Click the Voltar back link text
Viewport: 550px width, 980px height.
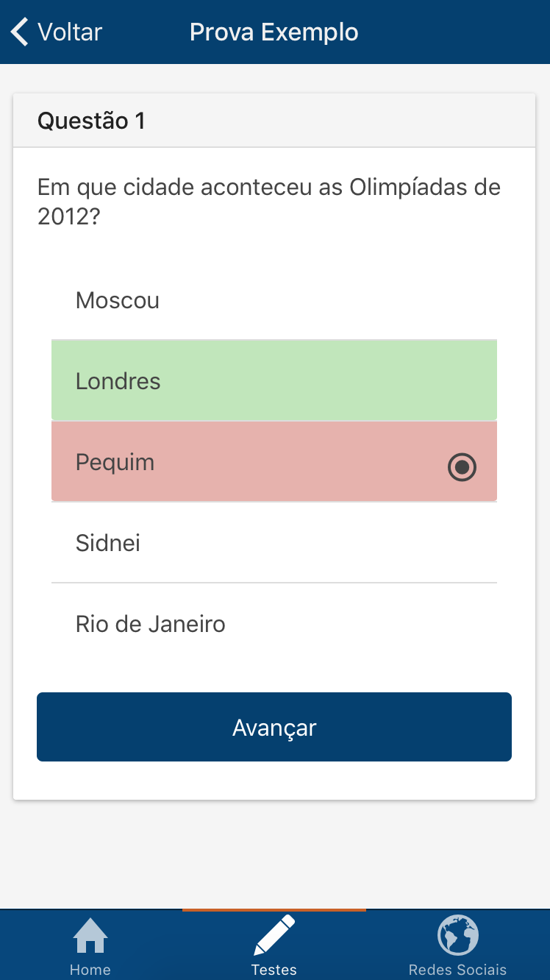point(70,32)
